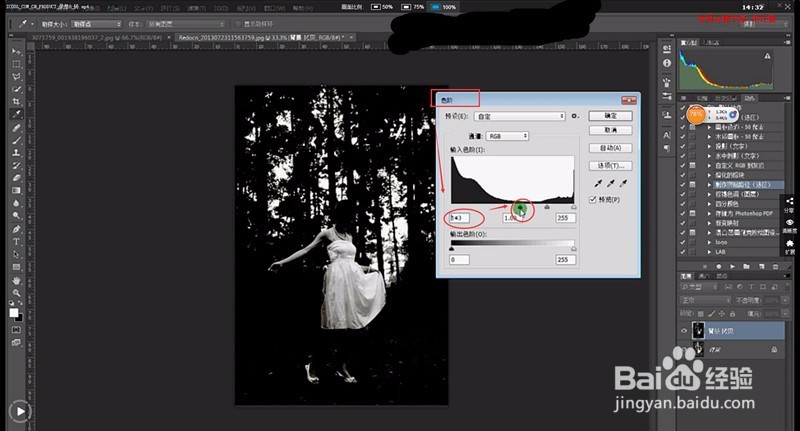Open the Levels preset options gear

point(574,116)
